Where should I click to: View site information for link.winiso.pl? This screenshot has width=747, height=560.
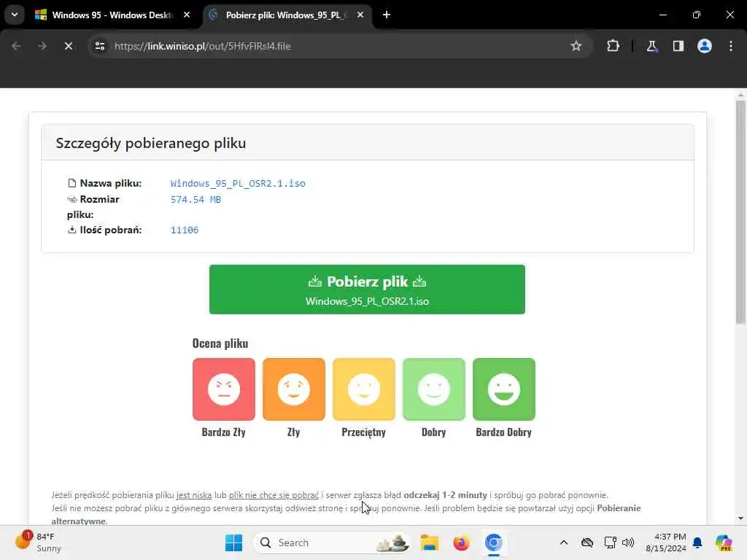99,46
